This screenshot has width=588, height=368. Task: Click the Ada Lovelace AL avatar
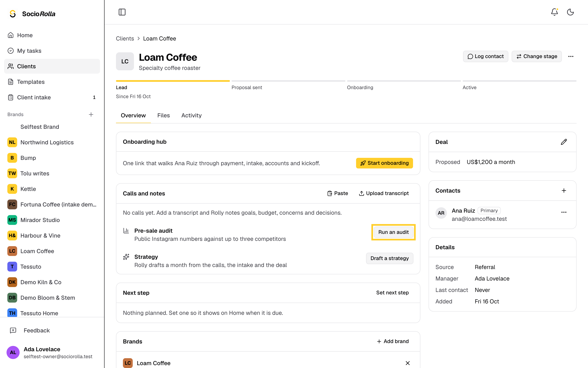coord(13,352)
